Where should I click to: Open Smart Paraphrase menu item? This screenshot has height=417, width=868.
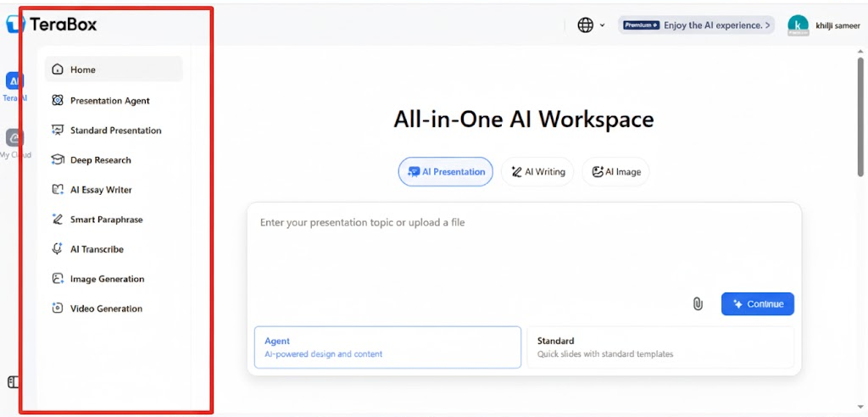pos(114,220)
